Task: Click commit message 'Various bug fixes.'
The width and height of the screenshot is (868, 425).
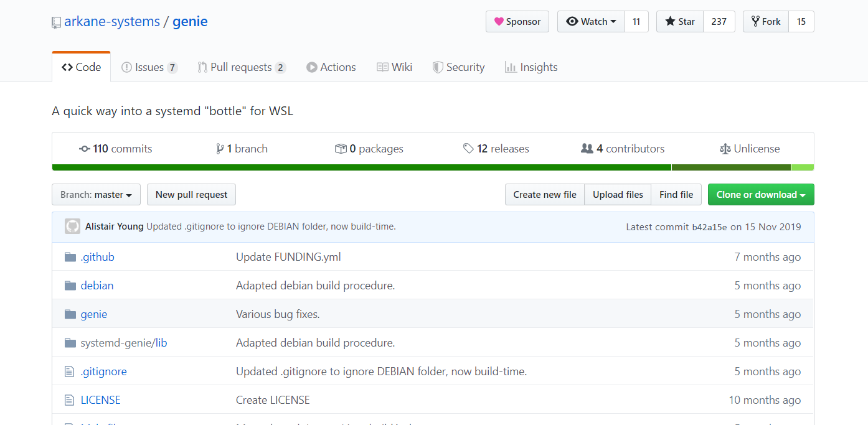Action: [x=278, y=314]
